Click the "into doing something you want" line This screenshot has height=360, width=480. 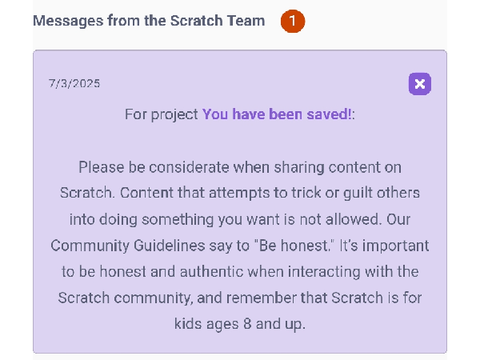point(240,220)
